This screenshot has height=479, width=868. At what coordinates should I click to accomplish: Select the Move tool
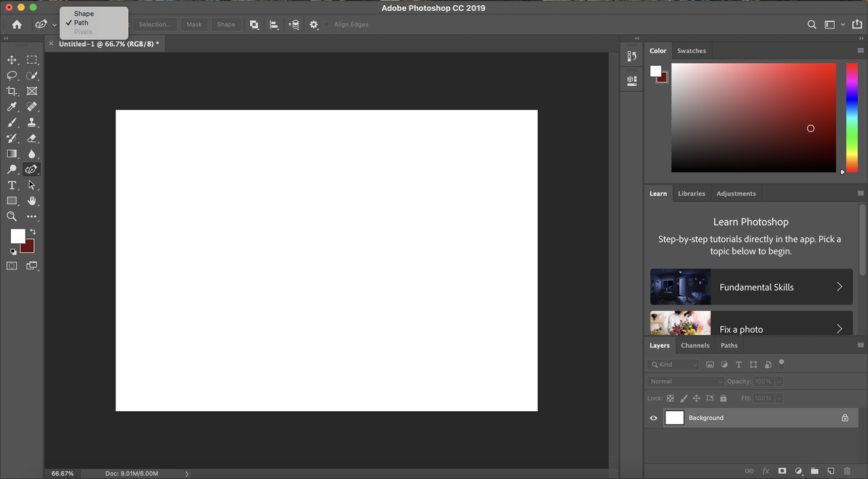(12, 60)
